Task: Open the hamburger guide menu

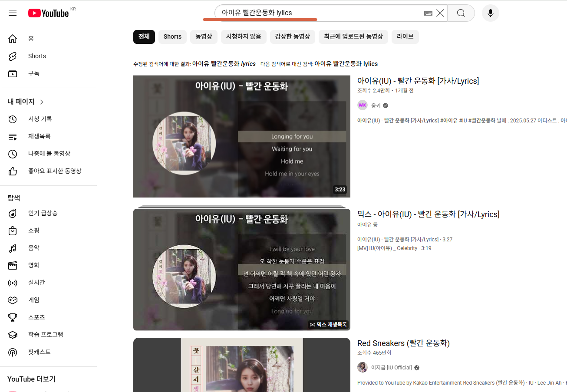Action: (13, 13)
